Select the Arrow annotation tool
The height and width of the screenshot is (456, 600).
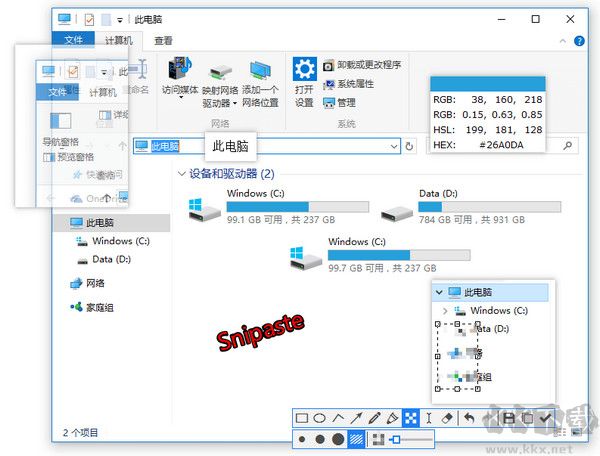tap(356, 418)
